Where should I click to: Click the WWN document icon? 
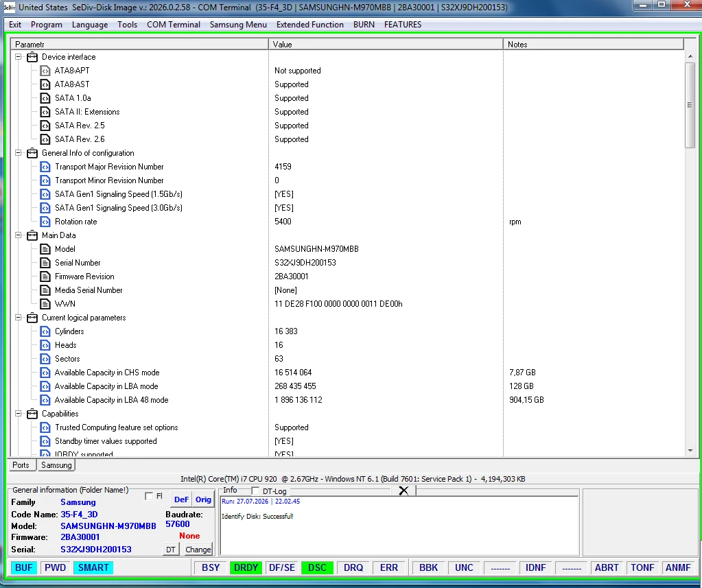coord(45,304)
